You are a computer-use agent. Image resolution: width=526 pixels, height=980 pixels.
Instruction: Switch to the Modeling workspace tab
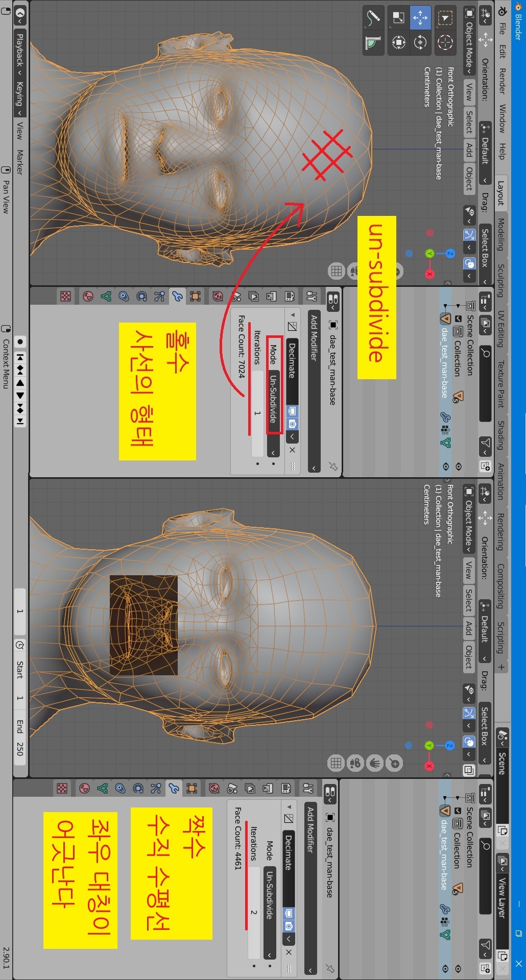click(x=501, y=234)
